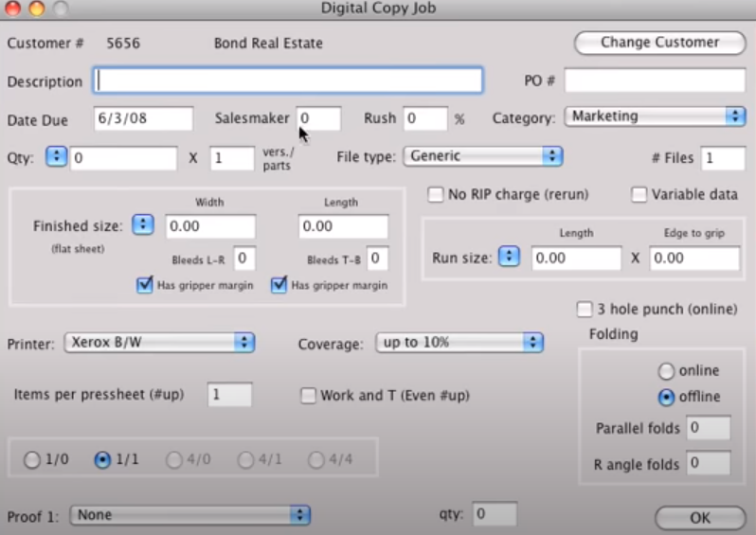Select the Salesmaker number field
756x535 pixels.
tap(318, 118)
